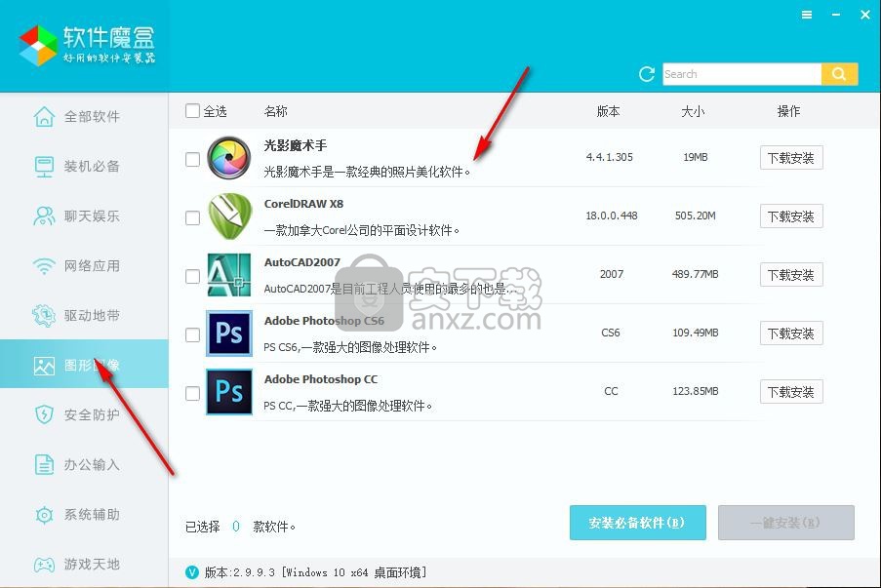The width and height of the screenshot is (881, 588).
Task: Click the 办公输入 document icon
Action: 44,465
